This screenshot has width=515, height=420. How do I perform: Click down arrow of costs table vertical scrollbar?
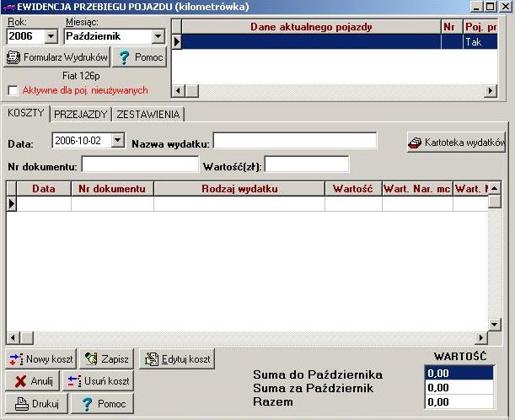(x=494, y=325)
